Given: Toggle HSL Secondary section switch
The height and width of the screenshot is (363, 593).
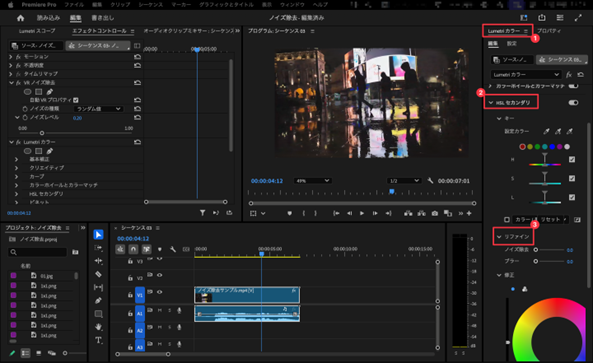Looking at the screenshot, I should point(573,103).
